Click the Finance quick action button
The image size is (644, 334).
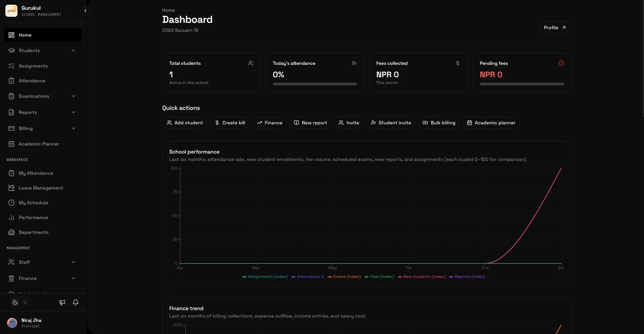(x=270, y=123)
